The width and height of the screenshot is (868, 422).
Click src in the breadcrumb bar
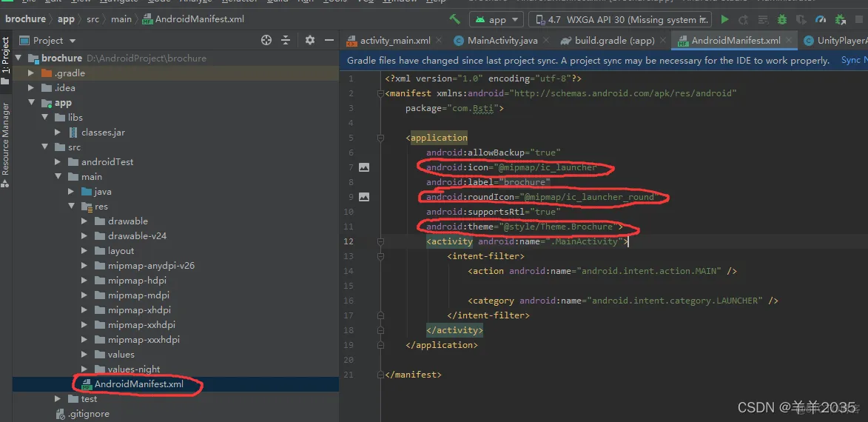pos(93,19)
